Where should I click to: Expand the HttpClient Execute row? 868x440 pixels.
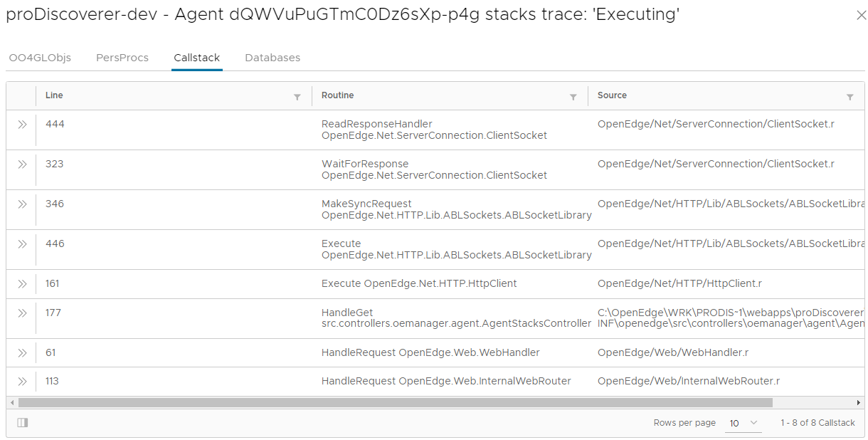(x=22, y=284)
